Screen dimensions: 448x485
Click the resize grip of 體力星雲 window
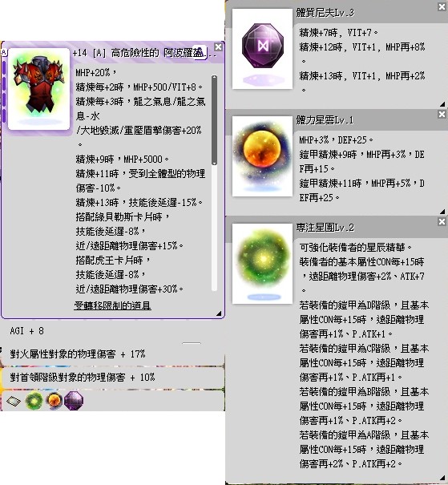tap(442, 212)
